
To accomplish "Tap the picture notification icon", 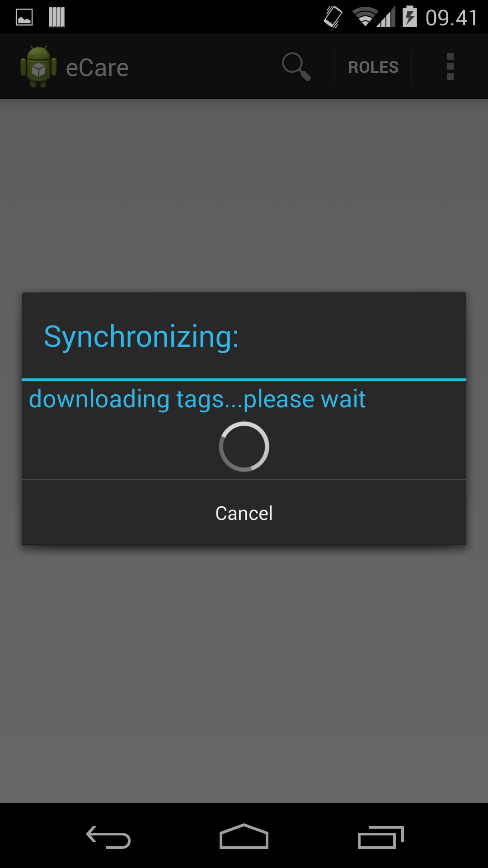I will click(24, 17).
